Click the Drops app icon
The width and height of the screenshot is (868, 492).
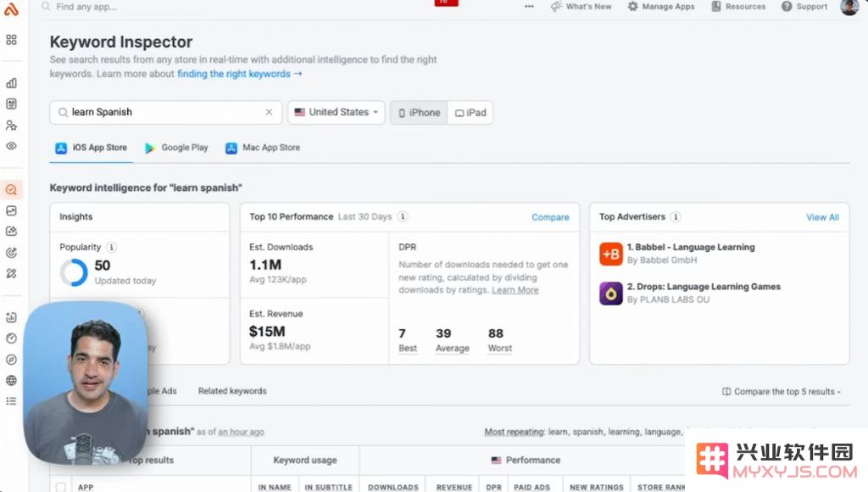611,294
